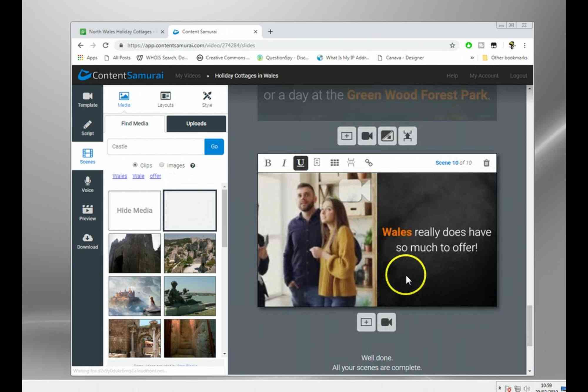
Task: Open the Template section in sidebar
Action: point(87,99)
